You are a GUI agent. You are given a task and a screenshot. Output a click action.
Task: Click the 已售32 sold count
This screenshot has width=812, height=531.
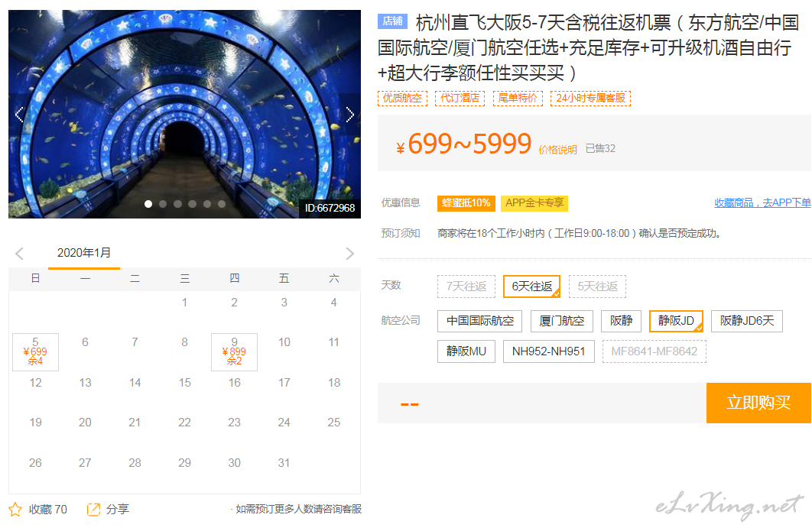[x=600, y=148]
